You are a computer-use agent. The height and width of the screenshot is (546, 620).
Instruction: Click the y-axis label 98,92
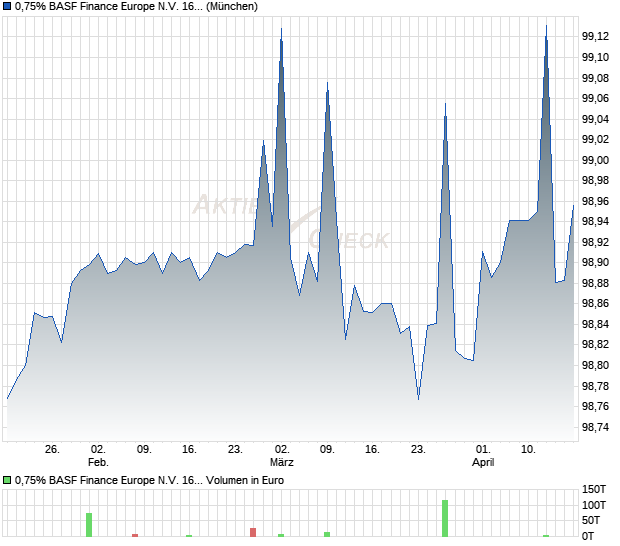pos(595,242)
